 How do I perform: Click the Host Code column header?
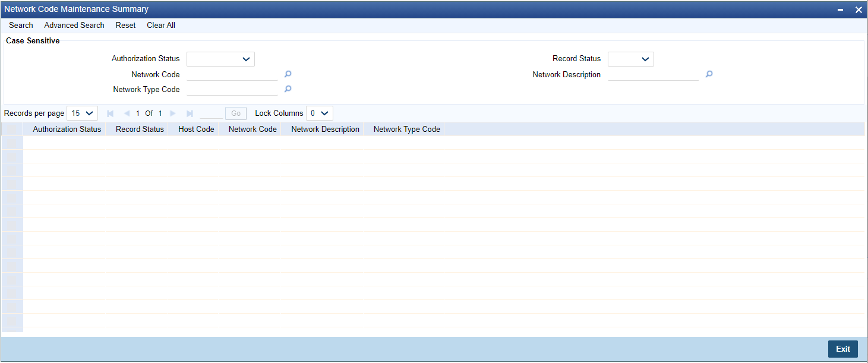click(x=196, y=129)
